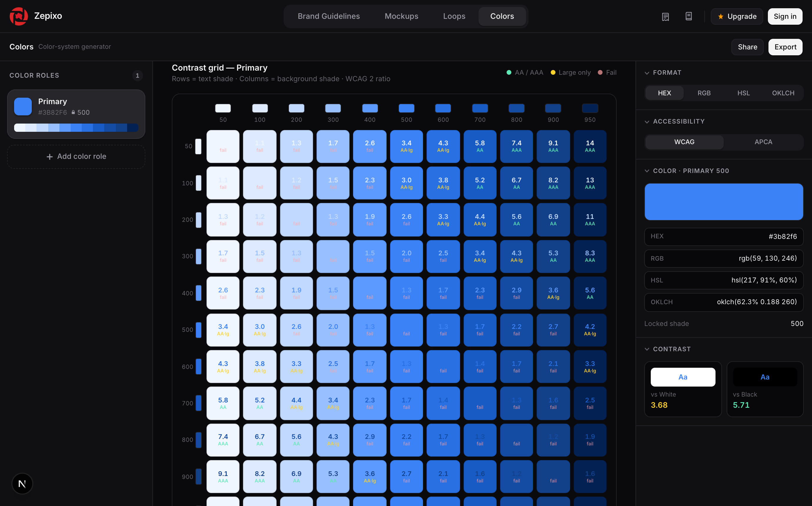The width and height of the screenshot is (812, 506).
Task: Click the 3.6 AA·lg cell in row 900
Action: point(370,477)
